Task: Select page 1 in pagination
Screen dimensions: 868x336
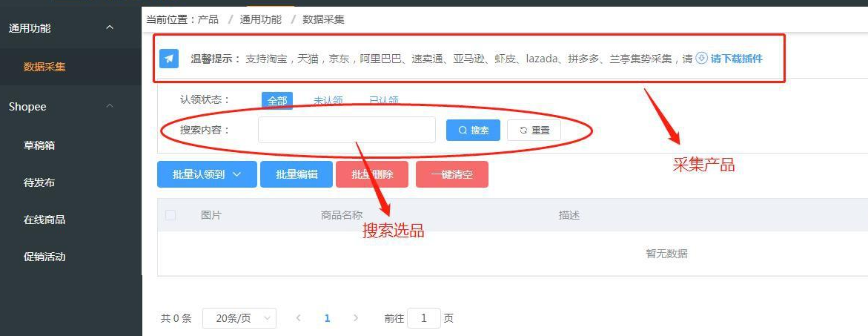Action: 327,318
